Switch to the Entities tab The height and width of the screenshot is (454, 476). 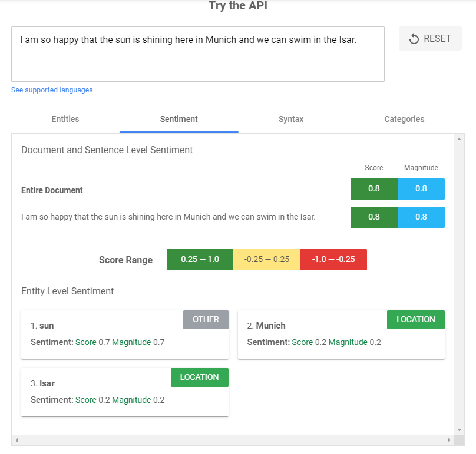(x=65, y=119)
